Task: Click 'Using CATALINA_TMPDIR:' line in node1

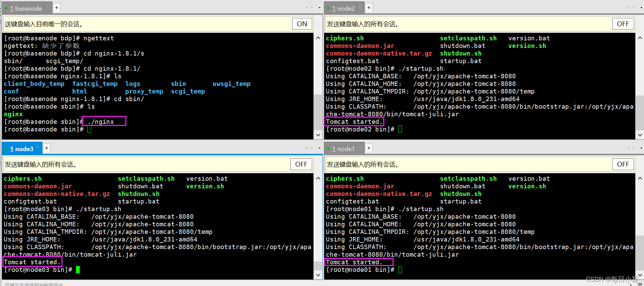Action: [430, 232]
